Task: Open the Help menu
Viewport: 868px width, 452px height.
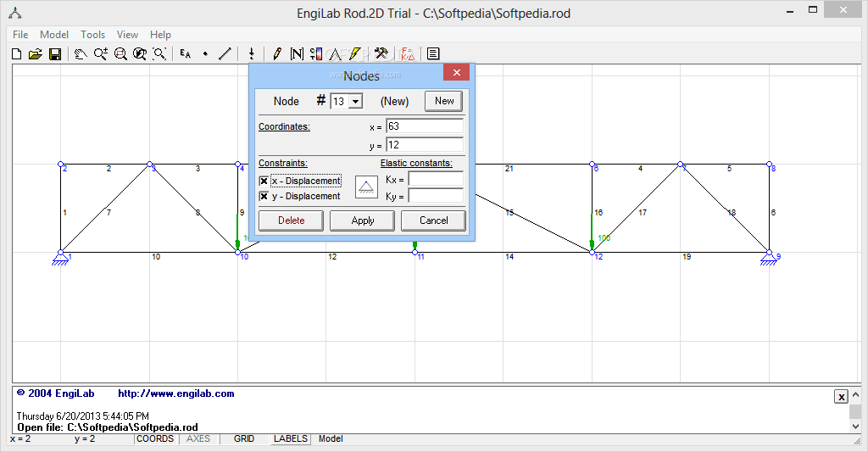Action: point(160,34)
